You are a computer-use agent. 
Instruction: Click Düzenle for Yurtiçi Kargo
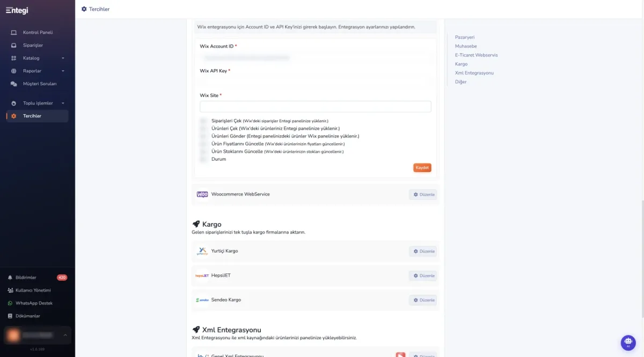(423, 251)
